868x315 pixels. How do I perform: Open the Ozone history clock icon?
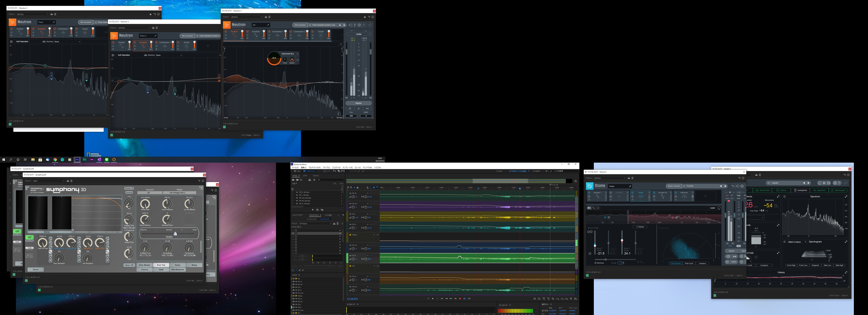coord(737,186)
